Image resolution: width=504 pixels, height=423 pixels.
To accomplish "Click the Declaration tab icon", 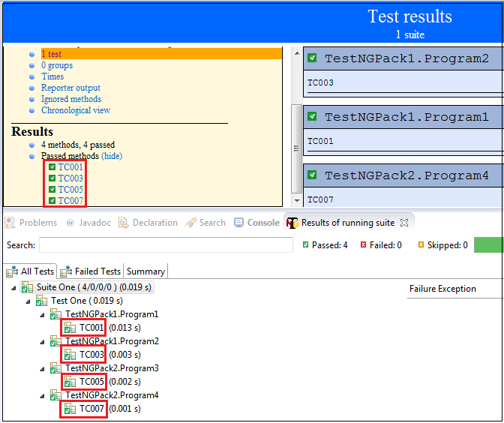I will coord(124,223).
